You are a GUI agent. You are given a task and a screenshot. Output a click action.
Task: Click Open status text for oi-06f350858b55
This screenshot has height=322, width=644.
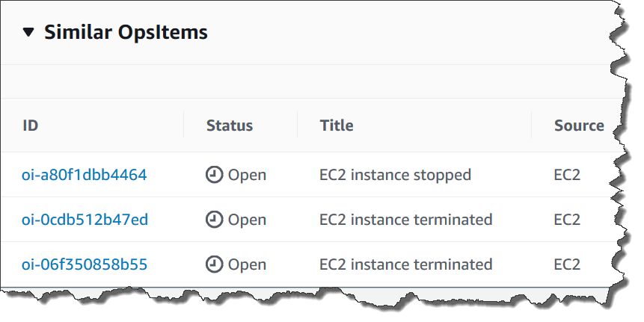click(x=247, y=264)
